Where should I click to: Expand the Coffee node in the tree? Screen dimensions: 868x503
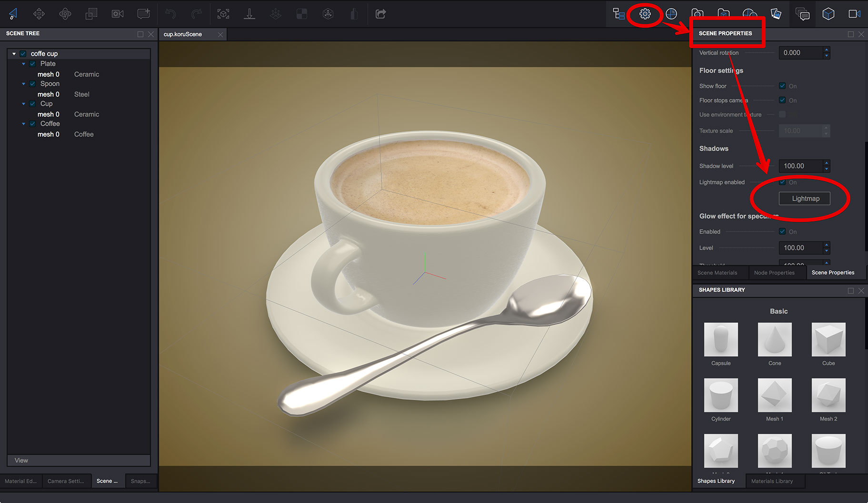click(x=23, y=123)
